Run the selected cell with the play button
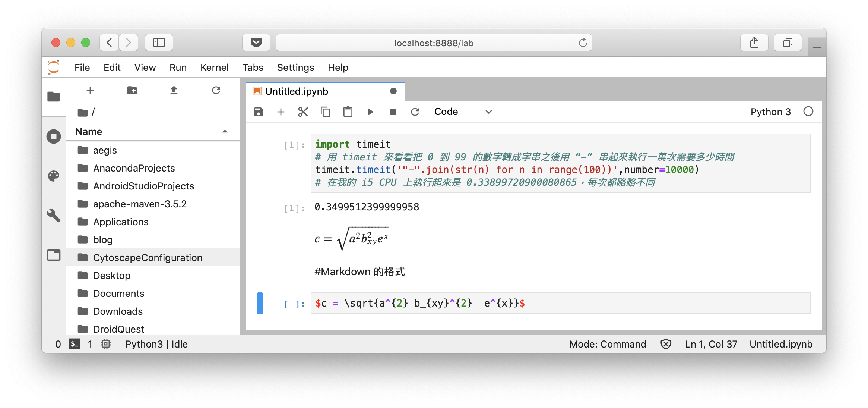The width and height of the screenshot is (868, 408). [x=370, y=112]
